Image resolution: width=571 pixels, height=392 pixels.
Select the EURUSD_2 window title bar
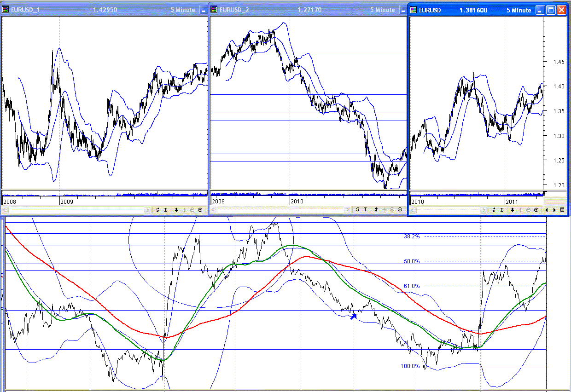coord(276,9)
